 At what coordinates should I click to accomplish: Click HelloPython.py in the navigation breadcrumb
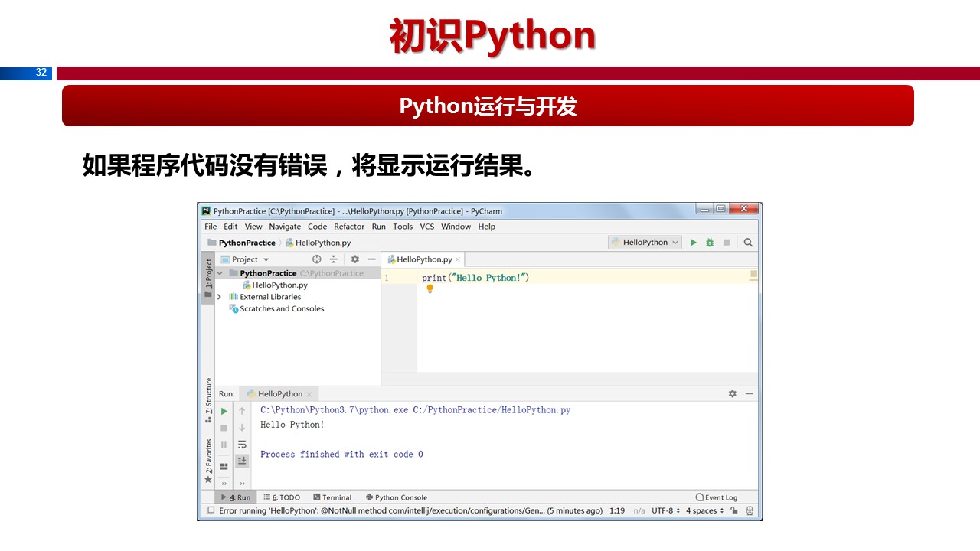(318, 243)
